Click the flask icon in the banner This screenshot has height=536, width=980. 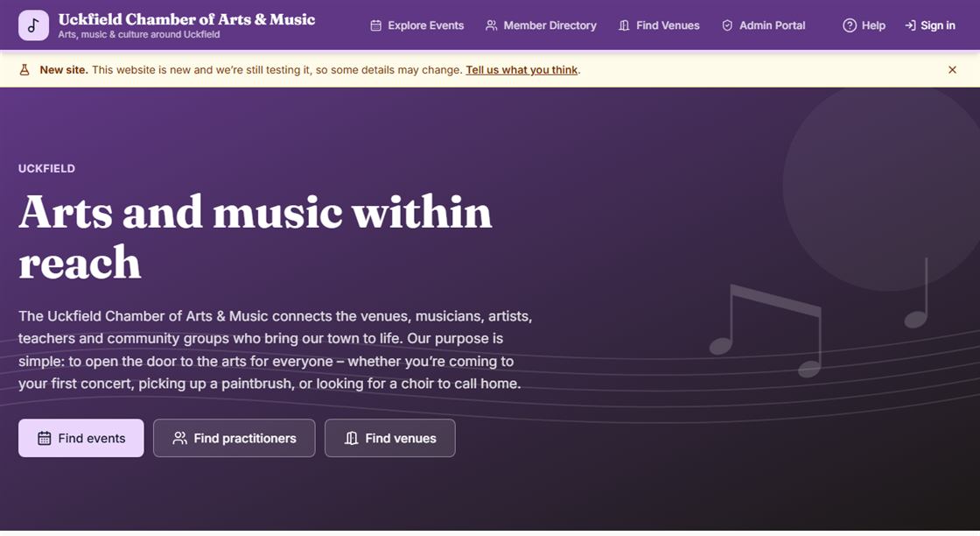pos(24,70)
